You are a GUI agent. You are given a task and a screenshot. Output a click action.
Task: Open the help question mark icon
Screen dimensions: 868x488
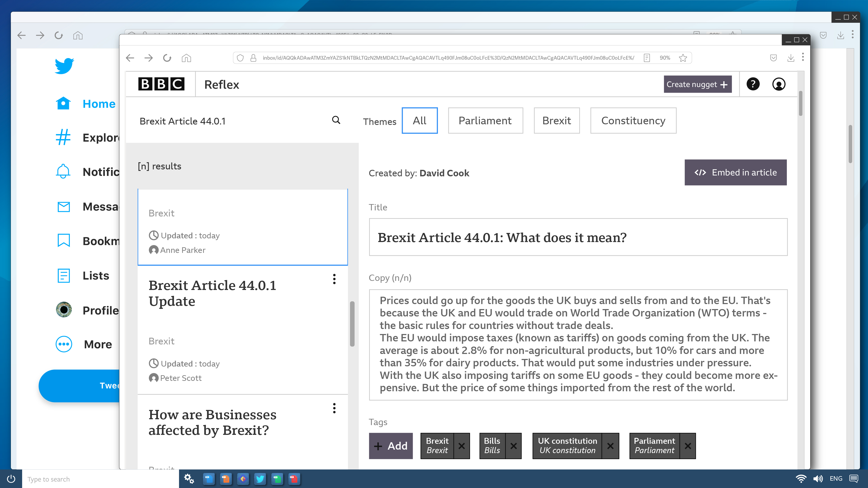click(753, 84)
